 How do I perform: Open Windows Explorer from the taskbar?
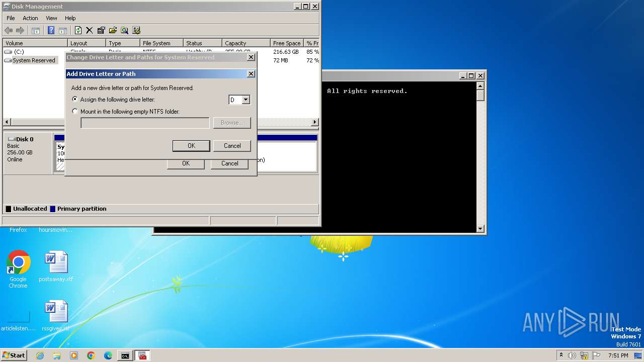(x=57, y=355)
